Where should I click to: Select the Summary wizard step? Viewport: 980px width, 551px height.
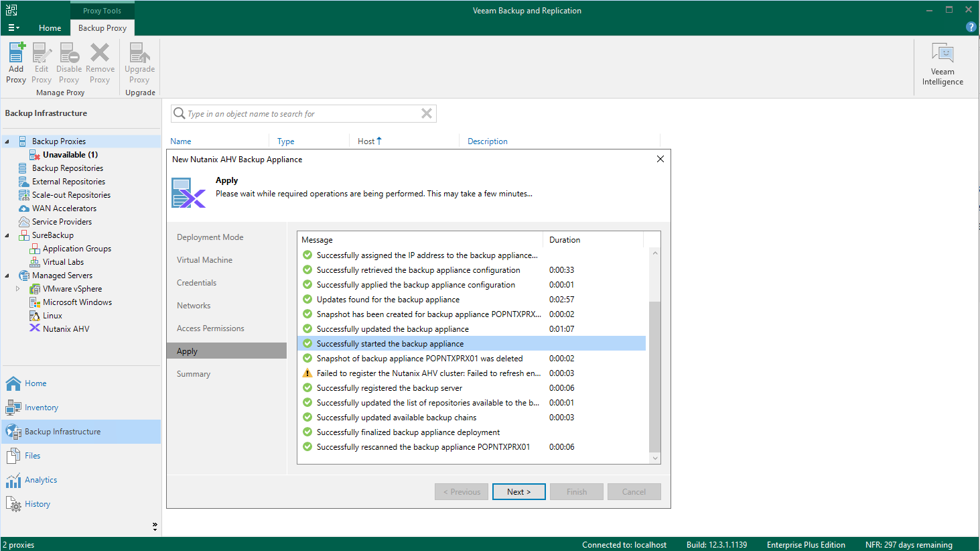click(x=194, y=374)
